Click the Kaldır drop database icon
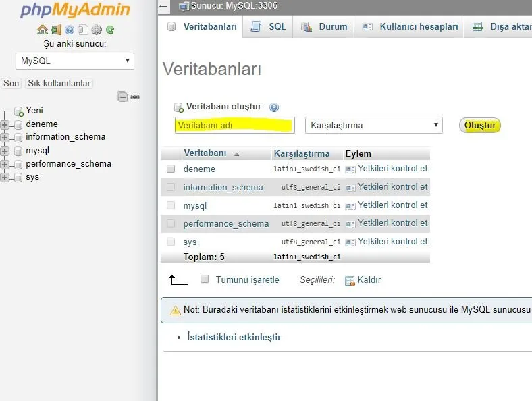This screenshot has width=532, height=401. tap(350, 281)
